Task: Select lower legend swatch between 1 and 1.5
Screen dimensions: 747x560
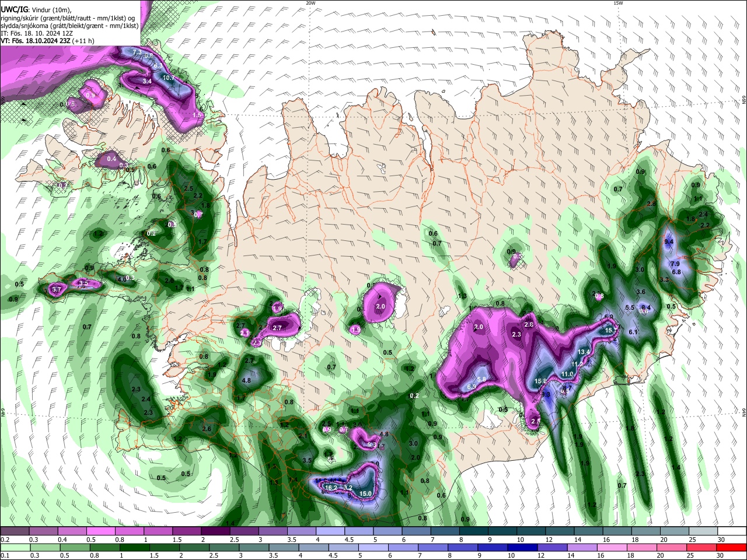Action: click(x=135, y=548)
